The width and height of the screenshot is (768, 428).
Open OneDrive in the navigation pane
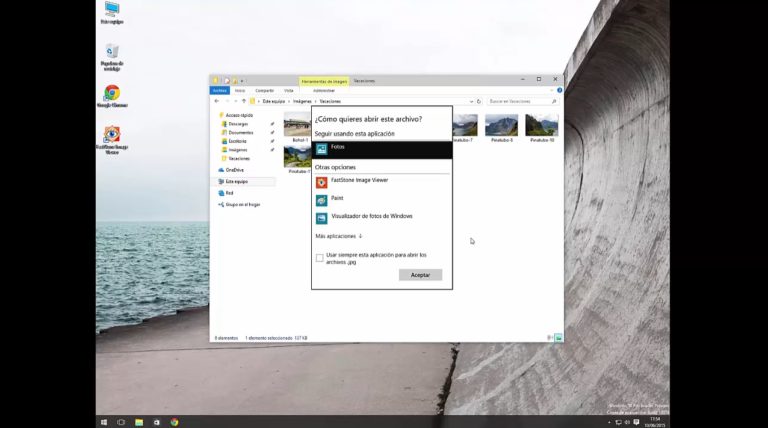click(x=234, y=170)
